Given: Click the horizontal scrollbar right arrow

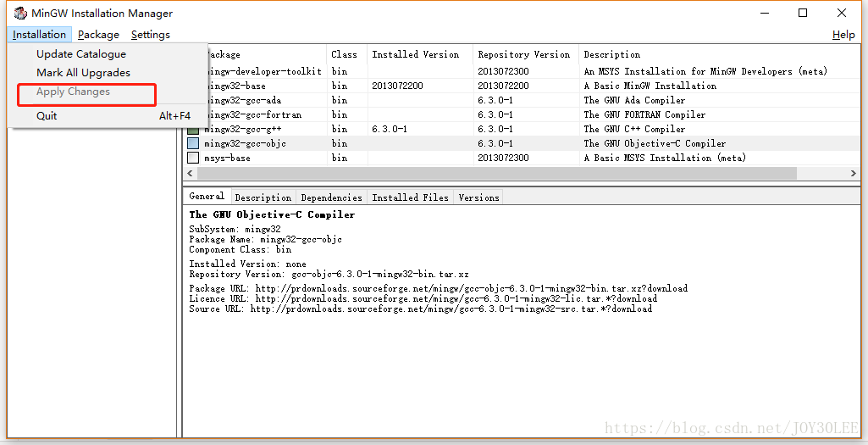Looking at the screenshot, I should pos(853,173).
